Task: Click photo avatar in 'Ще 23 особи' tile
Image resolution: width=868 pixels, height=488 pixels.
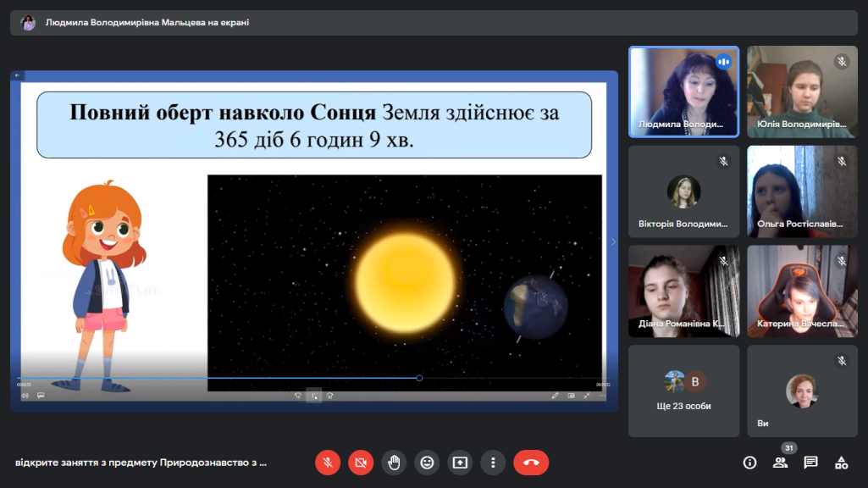Action: [674, 381]
